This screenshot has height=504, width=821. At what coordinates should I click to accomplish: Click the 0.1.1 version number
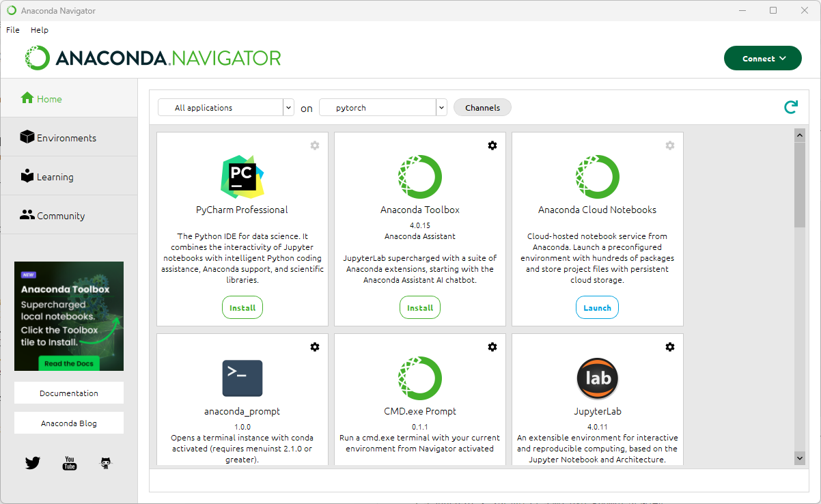point(420,427)
